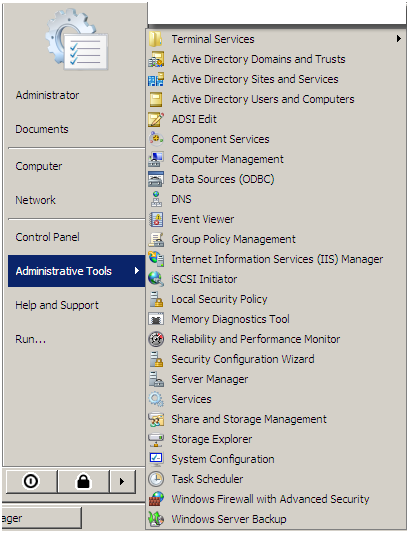Click the DNS icon
This screenshot has height=533, width=409.
point(156,199)
